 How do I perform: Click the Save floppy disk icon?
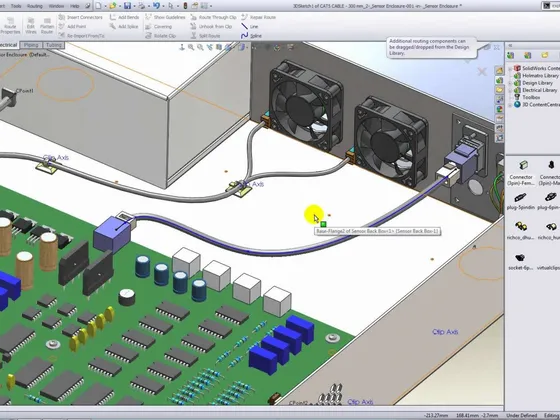[x=128, y=6]
